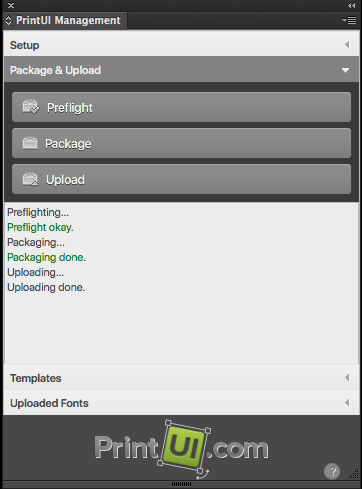Image resolution: width=362 pixels, height=489 pixels.
Task: Start the Upload button
Action: pos(182,179)
